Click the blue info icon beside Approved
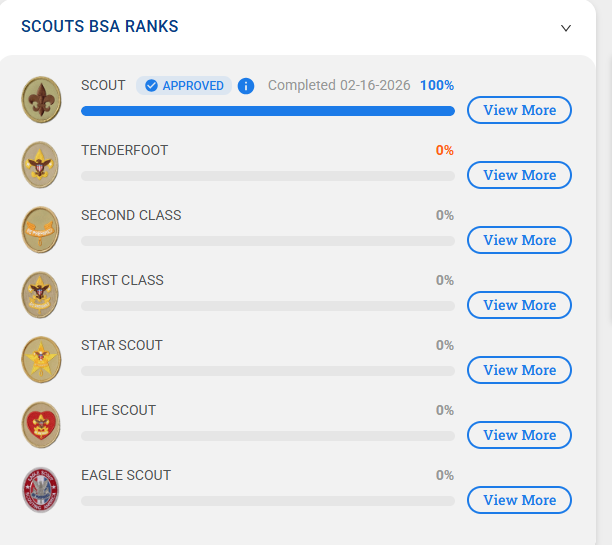The height and width of the screenshot is (545, 612). coord(246,86)
